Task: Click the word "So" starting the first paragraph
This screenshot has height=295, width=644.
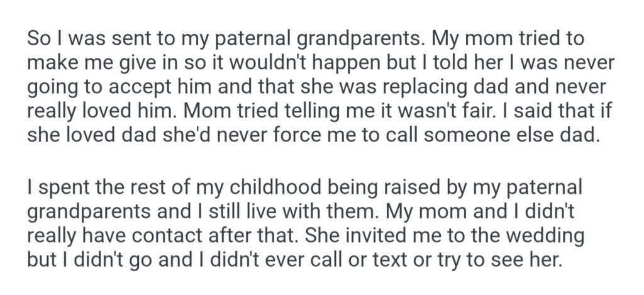Action: click(38, 39)
